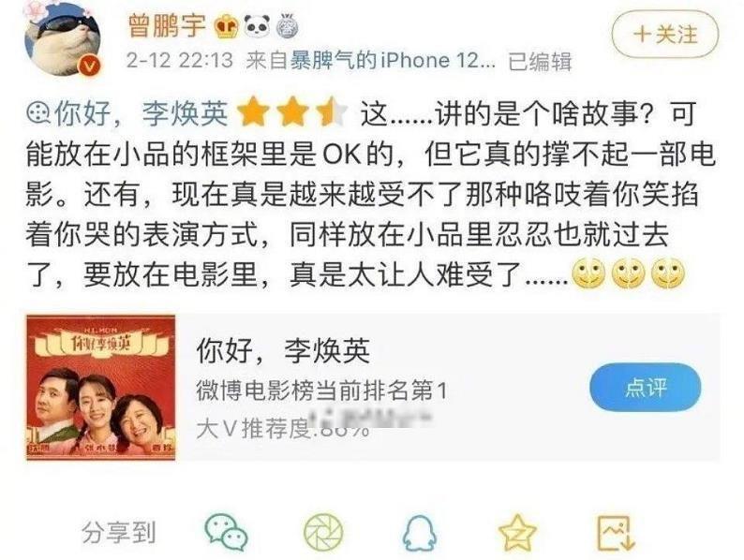Save post as image icon

coord(616,532)
